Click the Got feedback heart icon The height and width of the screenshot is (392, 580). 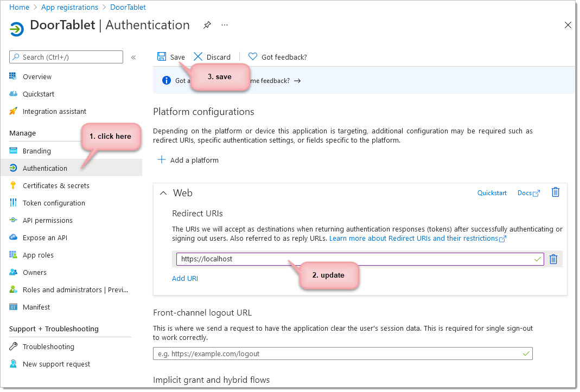coord(253,56)
